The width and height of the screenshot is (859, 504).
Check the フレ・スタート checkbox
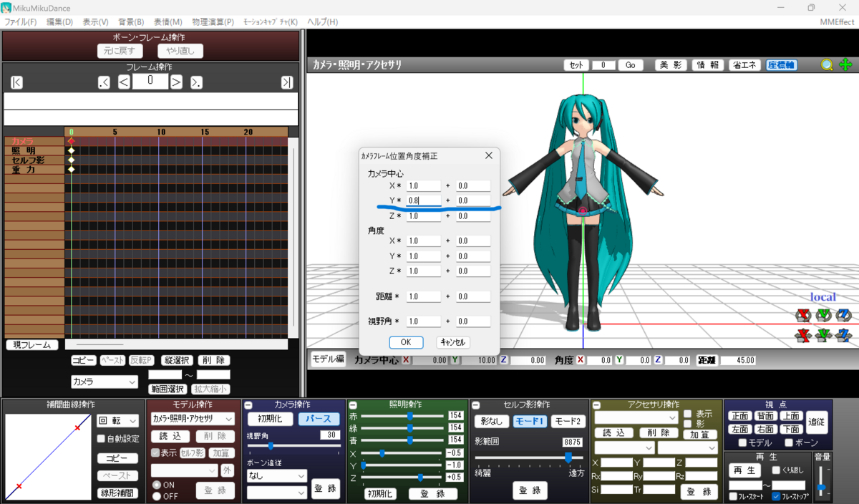(732, 496)
